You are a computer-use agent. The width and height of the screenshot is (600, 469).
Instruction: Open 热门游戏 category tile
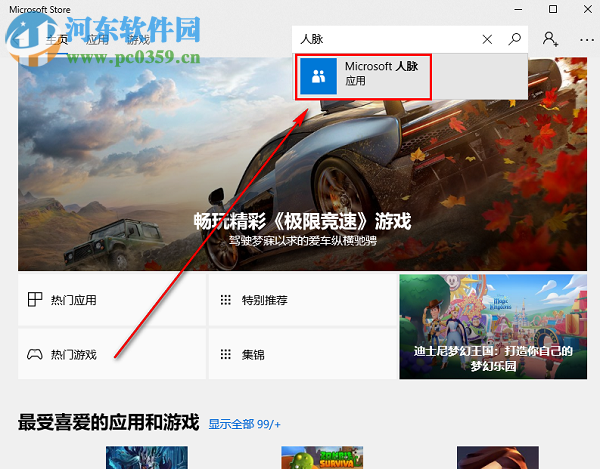point(112,354)
